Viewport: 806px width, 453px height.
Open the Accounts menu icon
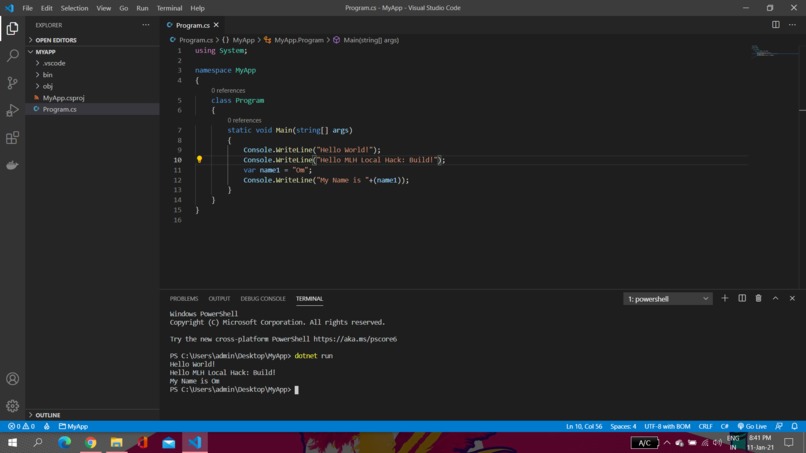12,379
